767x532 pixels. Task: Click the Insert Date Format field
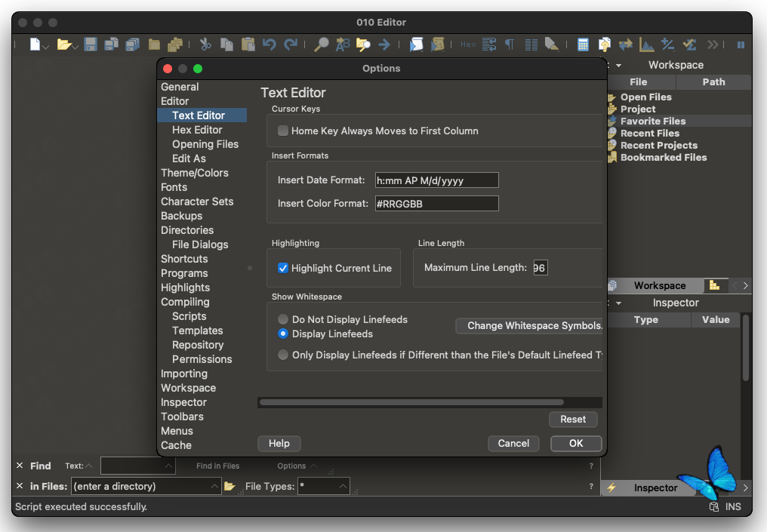pos(437,180)
